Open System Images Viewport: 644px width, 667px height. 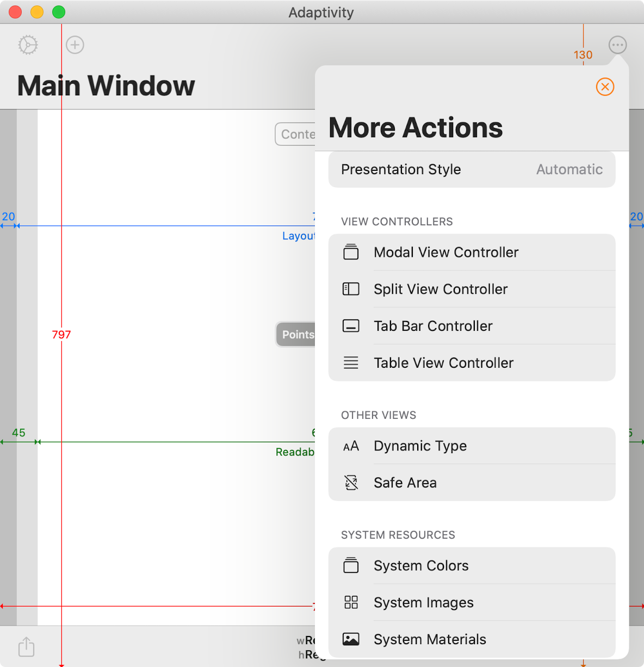pos(472,602)
